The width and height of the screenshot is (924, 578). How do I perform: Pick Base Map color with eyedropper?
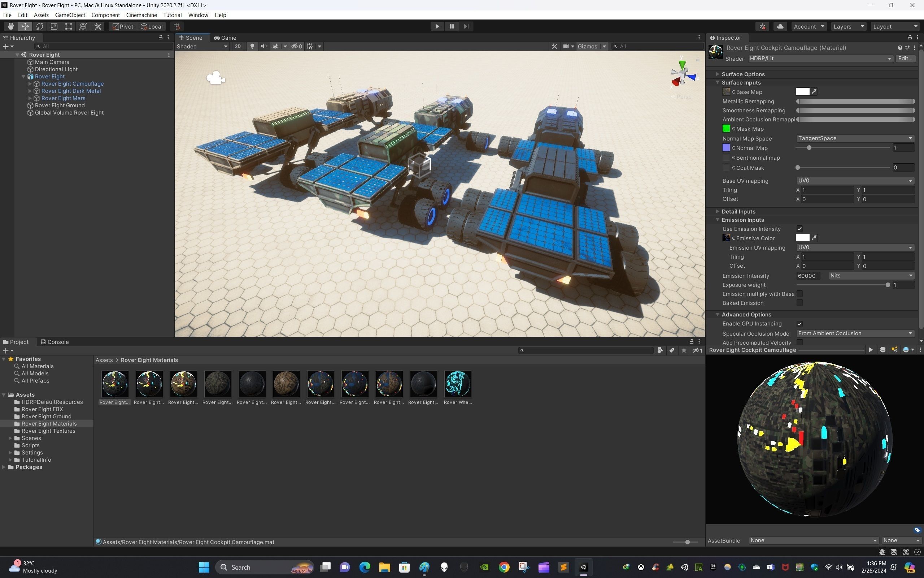point(814,91)
